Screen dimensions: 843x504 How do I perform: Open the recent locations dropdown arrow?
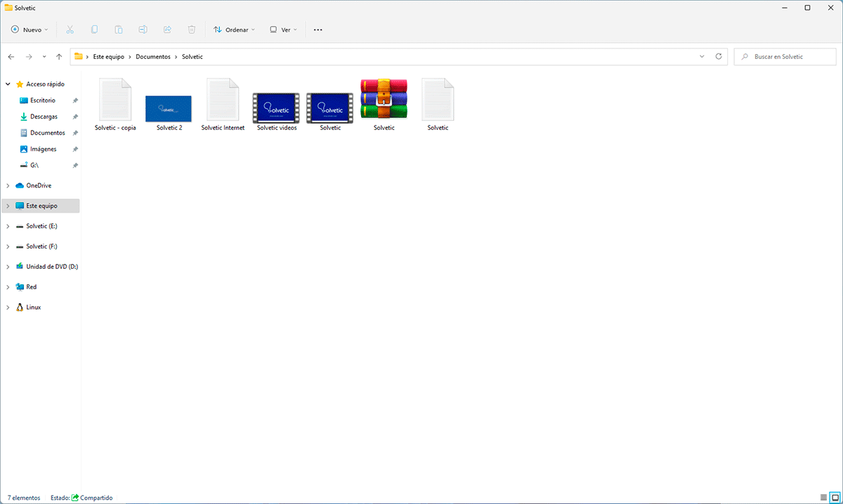coord(44,56)
